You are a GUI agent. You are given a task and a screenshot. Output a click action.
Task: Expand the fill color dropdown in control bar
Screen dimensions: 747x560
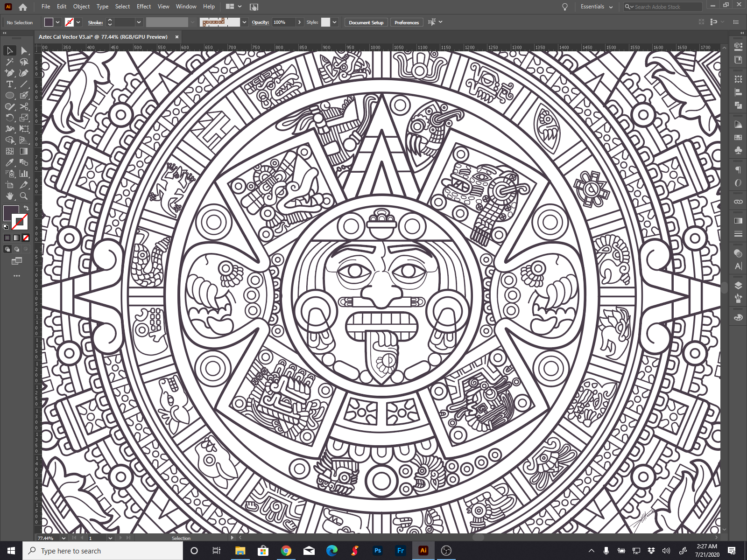(57, 22)
